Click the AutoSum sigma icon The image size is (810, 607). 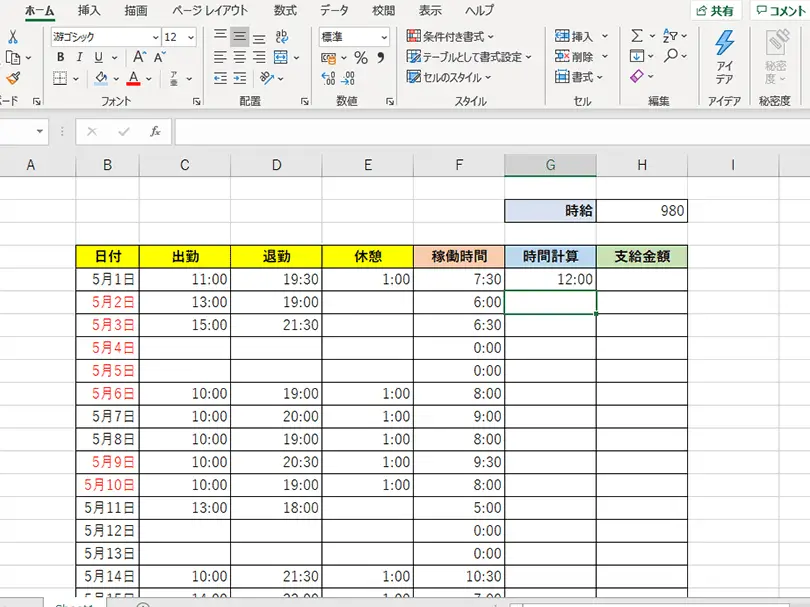tap(637, 36)
